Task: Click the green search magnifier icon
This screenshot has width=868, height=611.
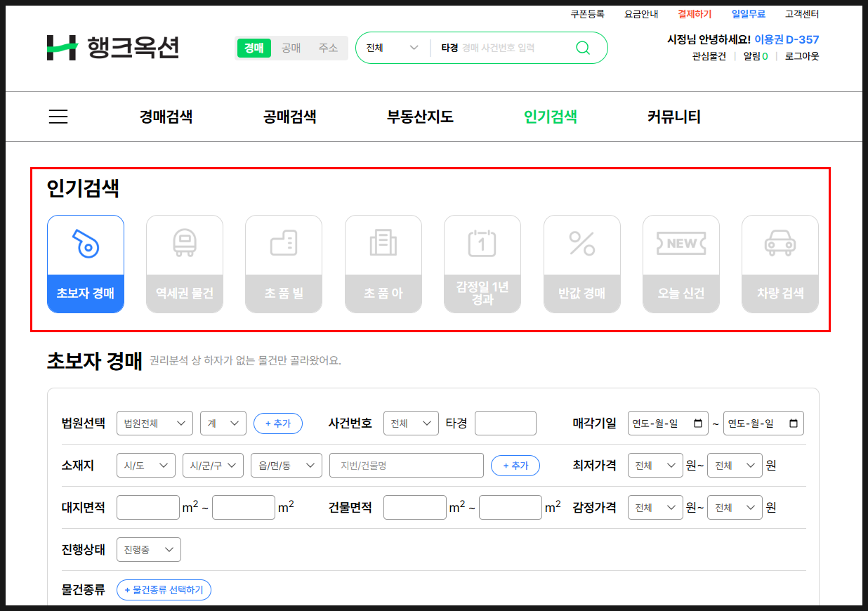Action: tap(583, 48)
